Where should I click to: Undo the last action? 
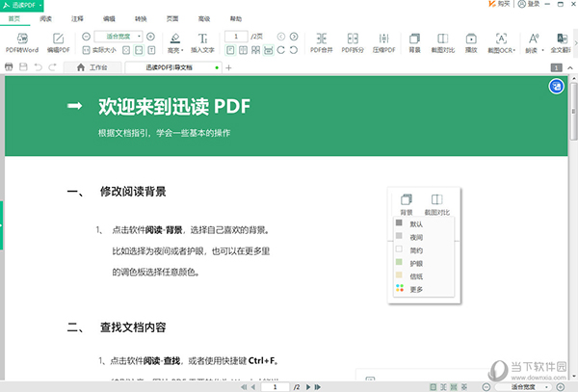(38, 66)
